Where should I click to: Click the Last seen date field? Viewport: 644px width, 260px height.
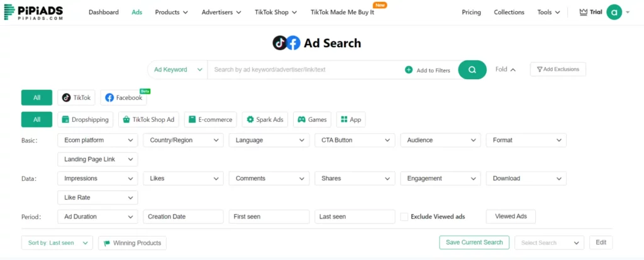coord(355,217)
